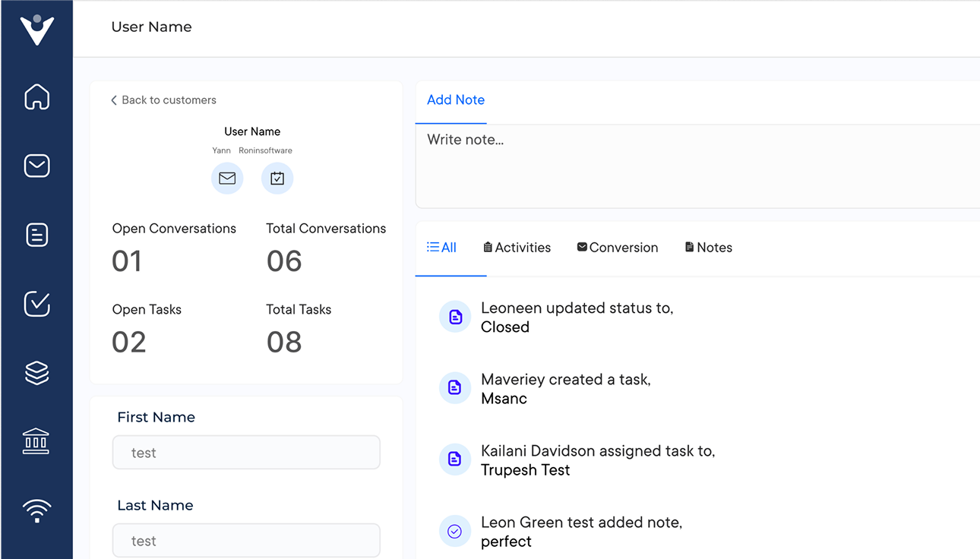This screenshot has height=559, width=980.
Task: Open the stacked layers sidebar icon
Action: tap(36, 372)
